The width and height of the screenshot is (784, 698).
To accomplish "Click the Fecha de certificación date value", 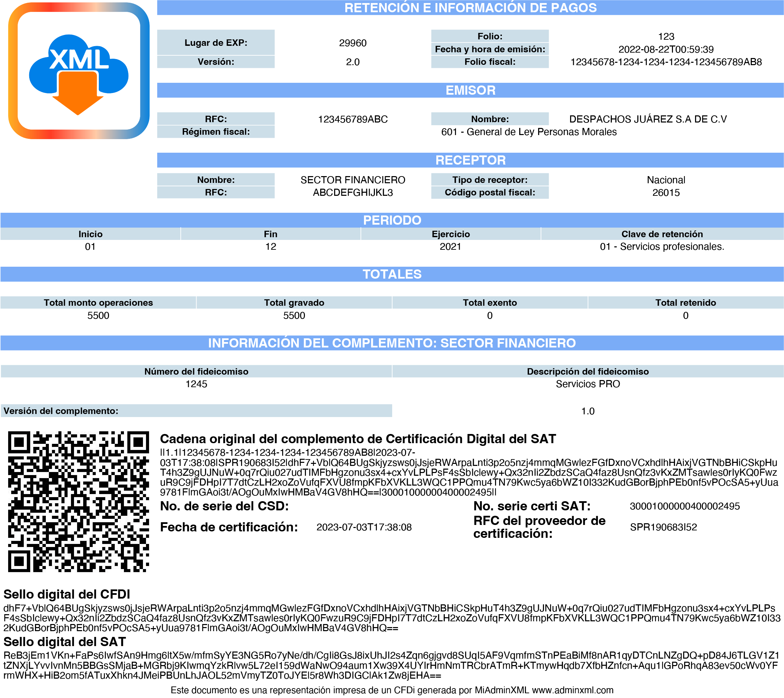I will pos(364,527).
